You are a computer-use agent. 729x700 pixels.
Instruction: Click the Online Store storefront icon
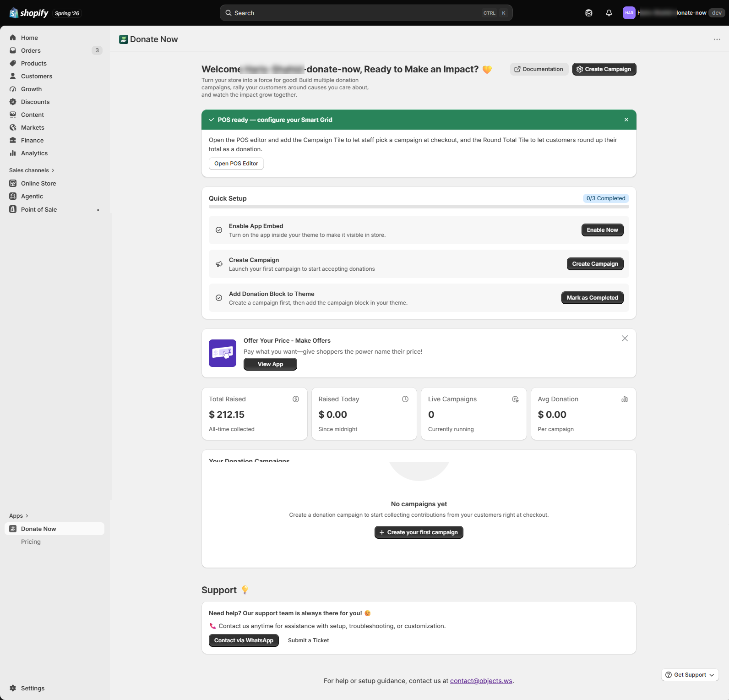tap(13, 183)
